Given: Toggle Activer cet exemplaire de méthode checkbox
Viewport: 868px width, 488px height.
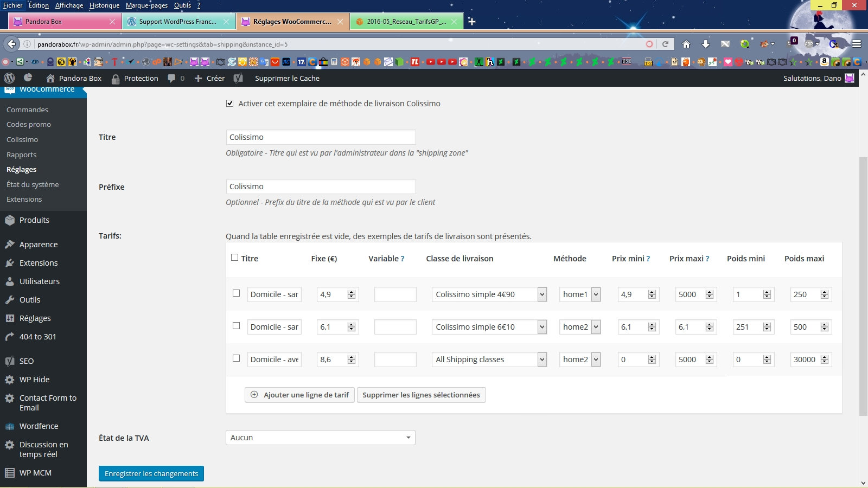Looking at the screenshot, I should point(230,103).
